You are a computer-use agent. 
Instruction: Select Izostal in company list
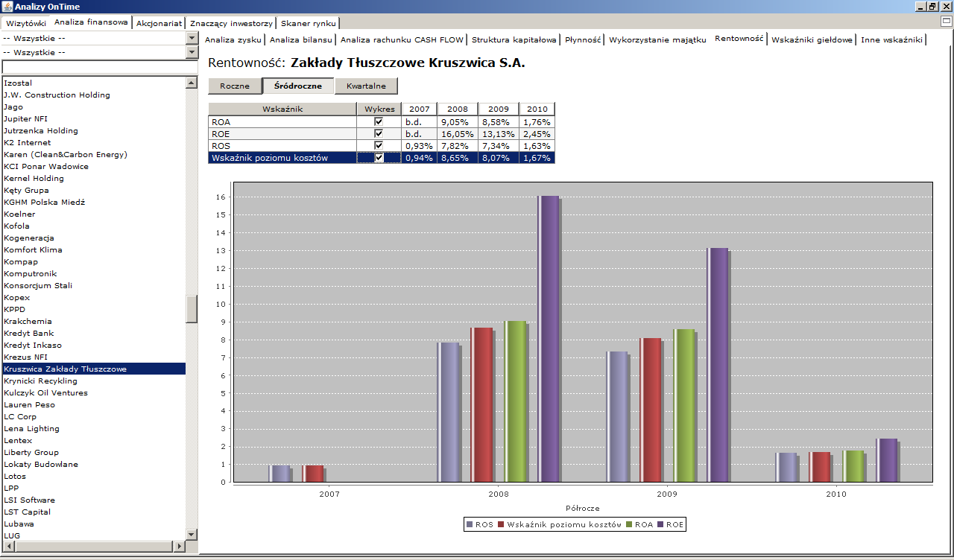93,83
